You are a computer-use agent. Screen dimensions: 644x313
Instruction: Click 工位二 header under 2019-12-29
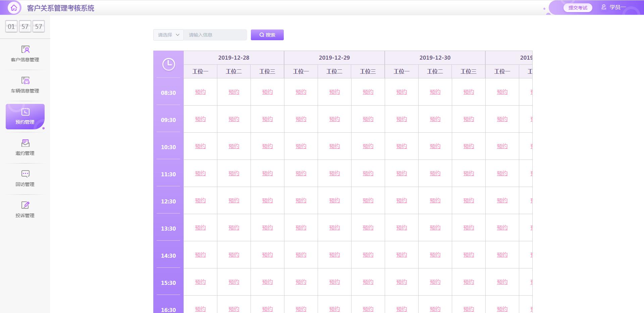click(334, 71)
